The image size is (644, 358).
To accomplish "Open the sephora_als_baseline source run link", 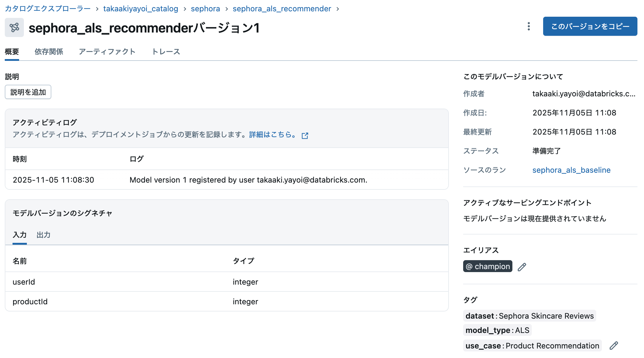I will click(x=571, y=170).
